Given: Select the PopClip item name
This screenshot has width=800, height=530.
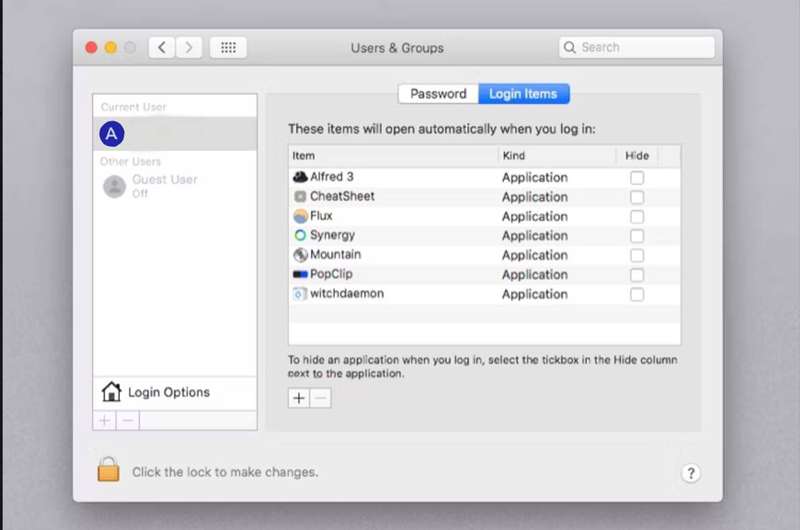Looking at the screenshot, I should (x=331, y=274).
